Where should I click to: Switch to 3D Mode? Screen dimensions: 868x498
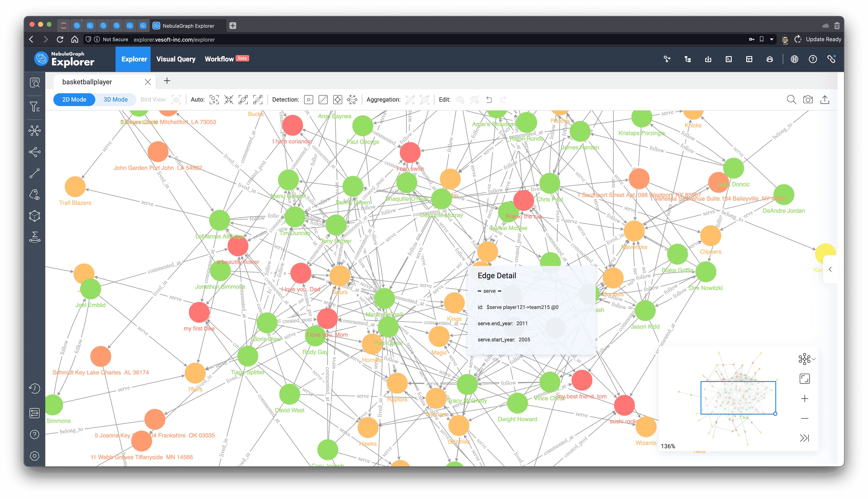pyautogui.click(x=115, y=99)
